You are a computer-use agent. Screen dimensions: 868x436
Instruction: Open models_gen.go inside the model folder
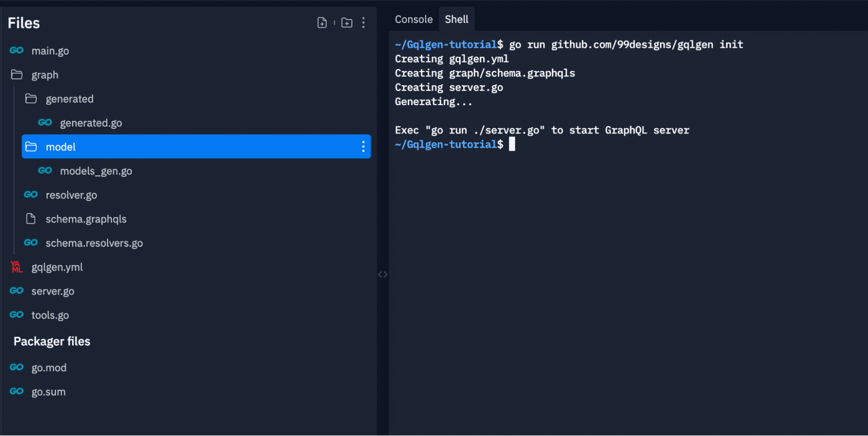tap(96, 171)
